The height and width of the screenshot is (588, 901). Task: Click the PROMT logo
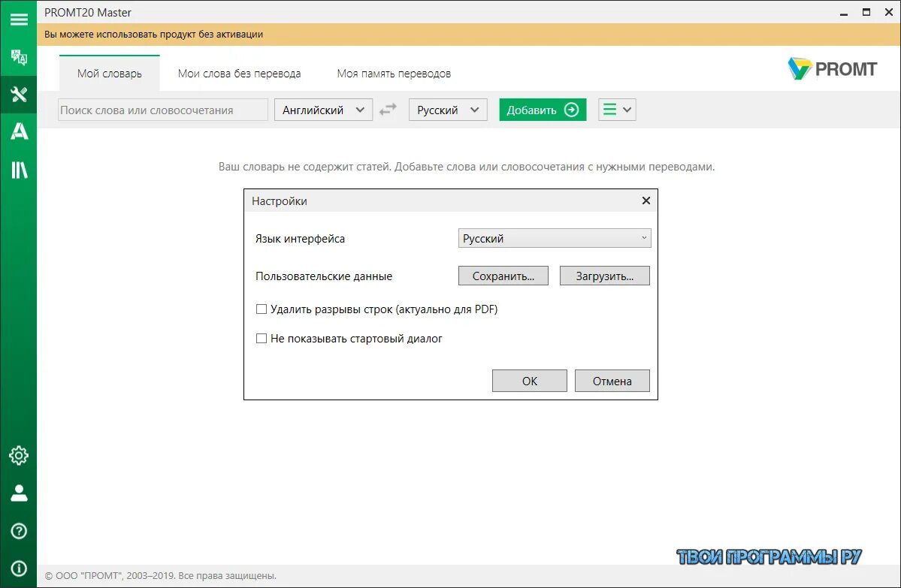click(832, 69)
